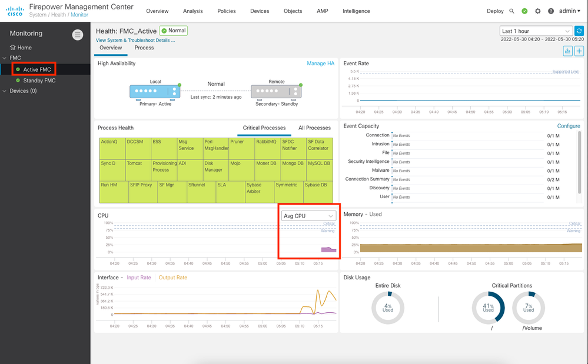Select Standby FMC in the tree

[39, 81]
